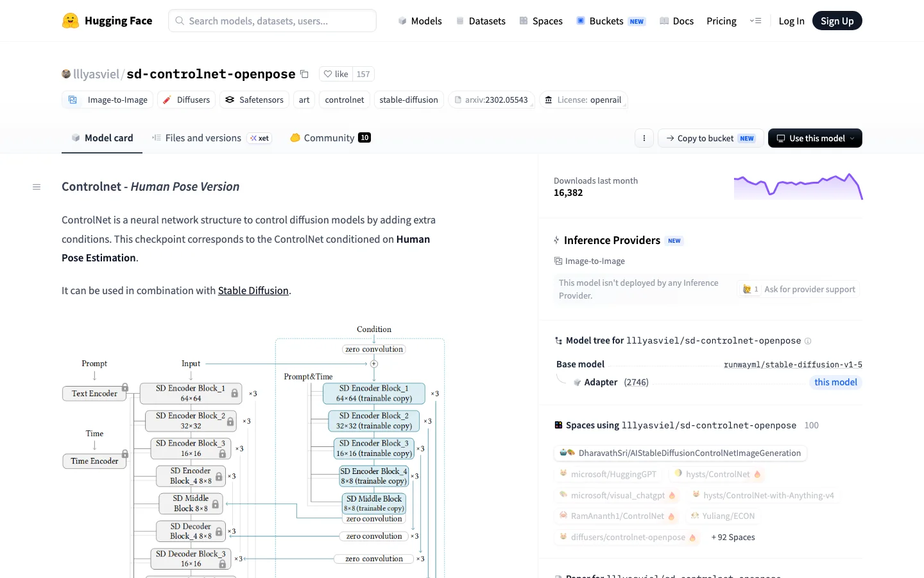This screenshot has height=578, width=924.
Task: Go to Datasets
Action: pos(481,21)
